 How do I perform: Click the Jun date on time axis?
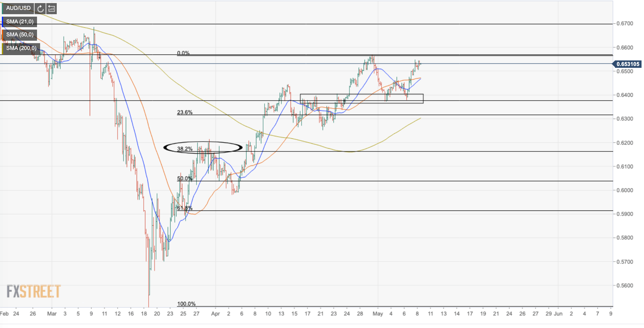[x=558, y=314]
